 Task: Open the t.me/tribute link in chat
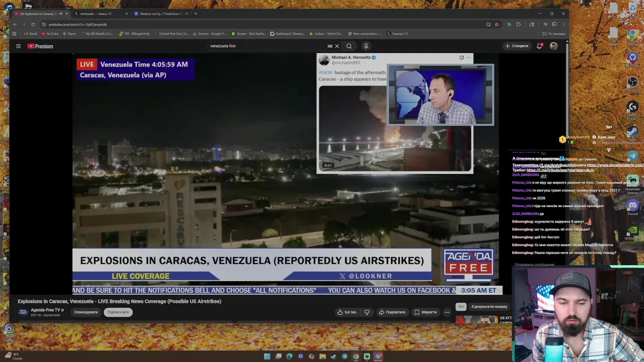560,170
